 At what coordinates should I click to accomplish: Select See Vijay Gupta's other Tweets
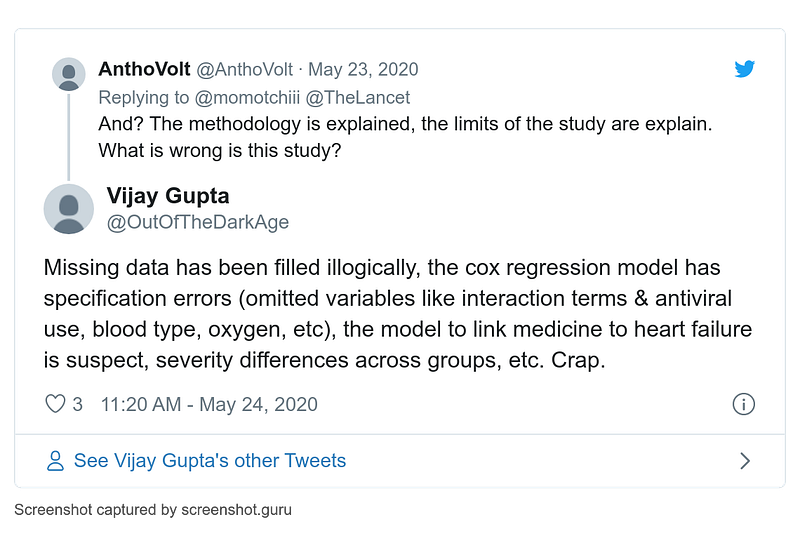[x=210, y=461]
